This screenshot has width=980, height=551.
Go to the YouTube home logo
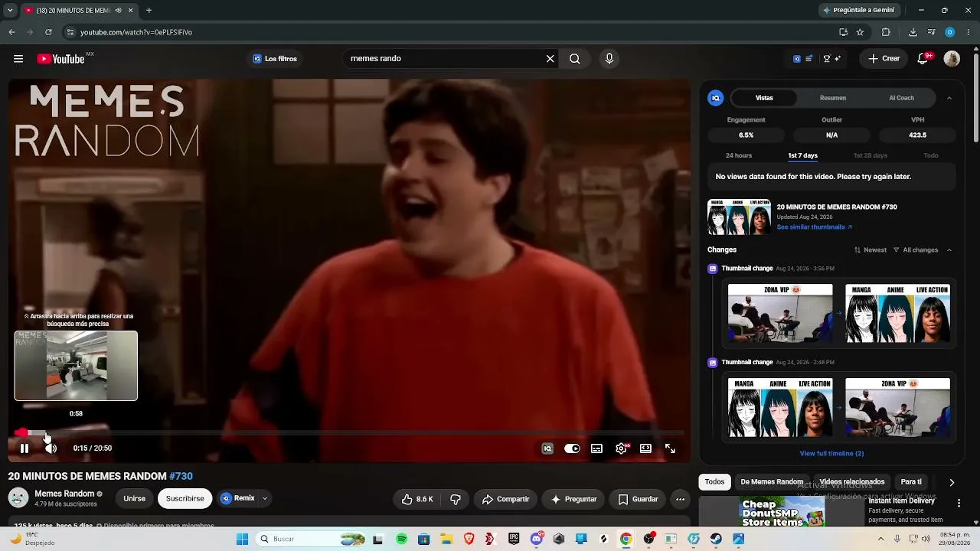(x=60, y=59)
